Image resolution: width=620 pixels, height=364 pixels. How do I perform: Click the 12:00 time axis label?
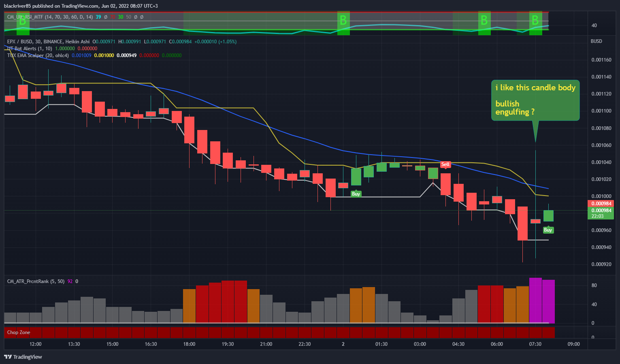[36, 344]
